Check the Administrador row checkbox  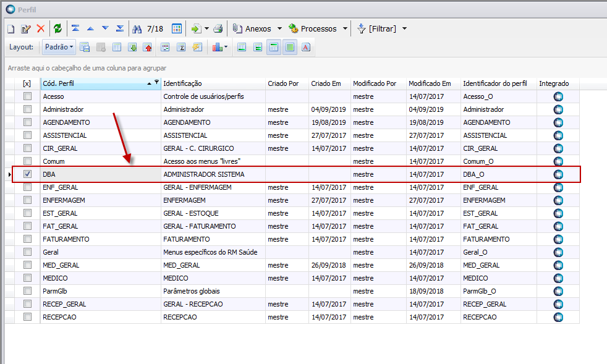click(27, 109)
